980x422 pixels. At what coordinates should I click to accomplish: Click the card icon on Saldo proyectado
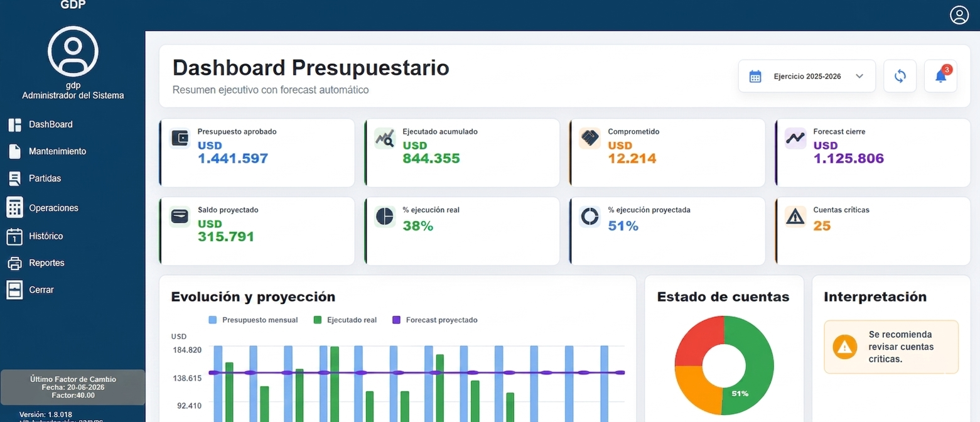coord(180,217)
